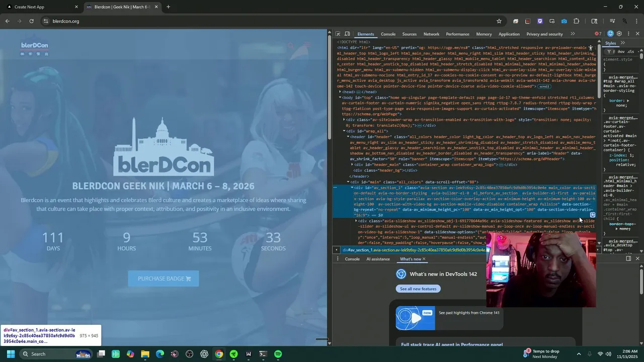Show more DevTools tabs via double chevron
644x362 pixels.
click(x=573, y=34)
